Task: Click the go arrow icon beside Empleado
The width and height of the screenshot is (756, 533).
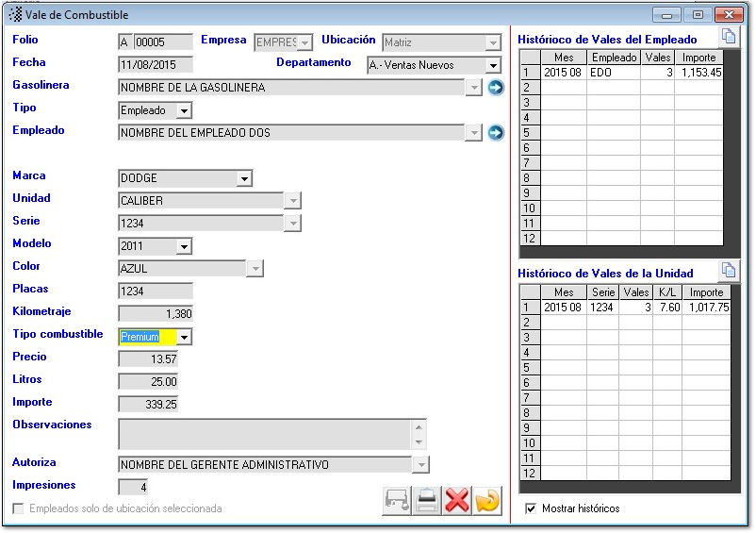Action: (x=495, y=133)
